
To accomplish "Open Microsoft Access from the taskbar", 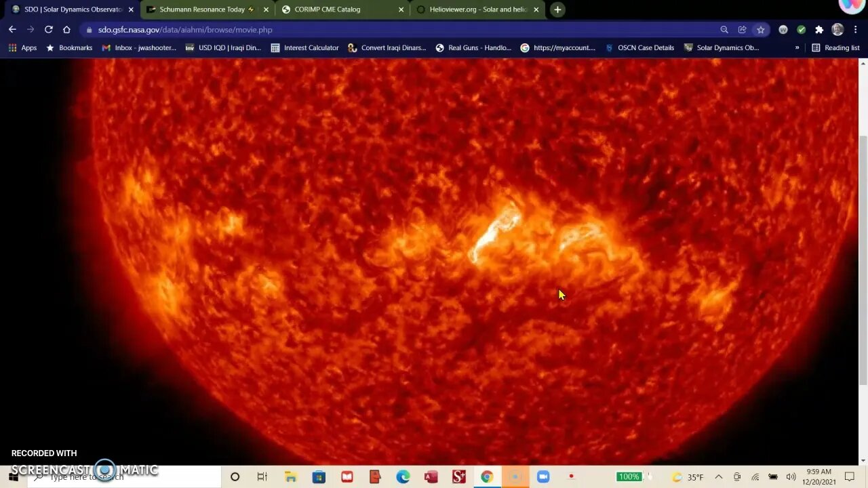I will pos(431,476).
